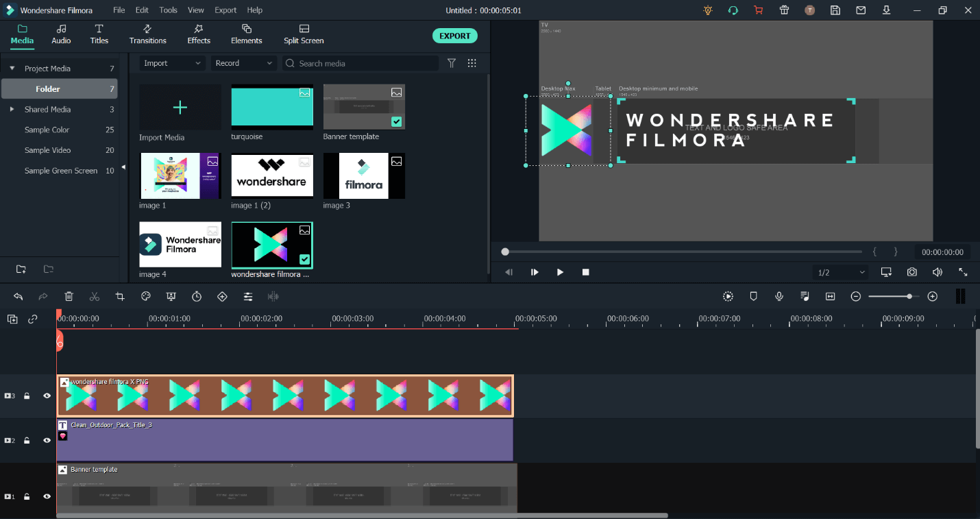Click the Keyframe diamond icon
Image resolution: width=980 pixels, height=519 pixels.
222,296
